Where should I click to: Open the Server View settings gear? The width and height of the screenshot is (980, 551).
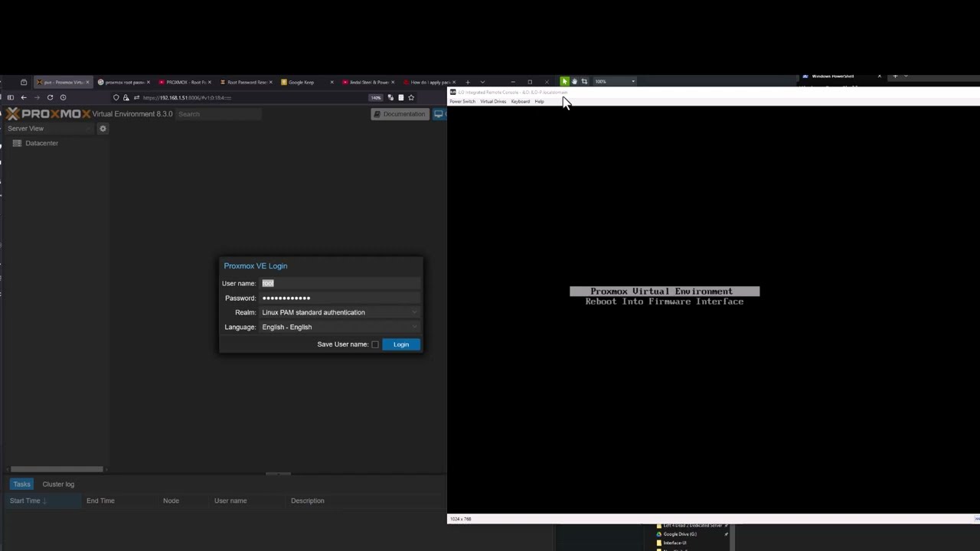(x=103, y=129)
